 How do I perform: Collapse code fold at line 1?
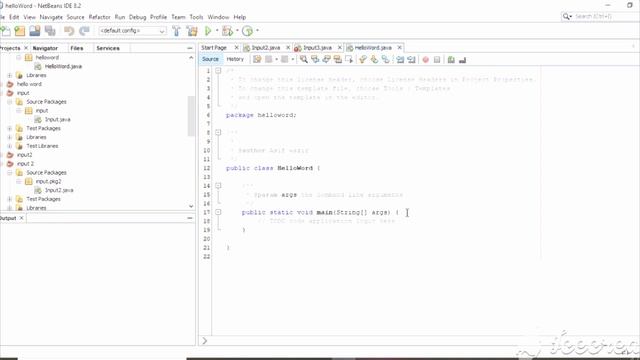coord(218,71)
